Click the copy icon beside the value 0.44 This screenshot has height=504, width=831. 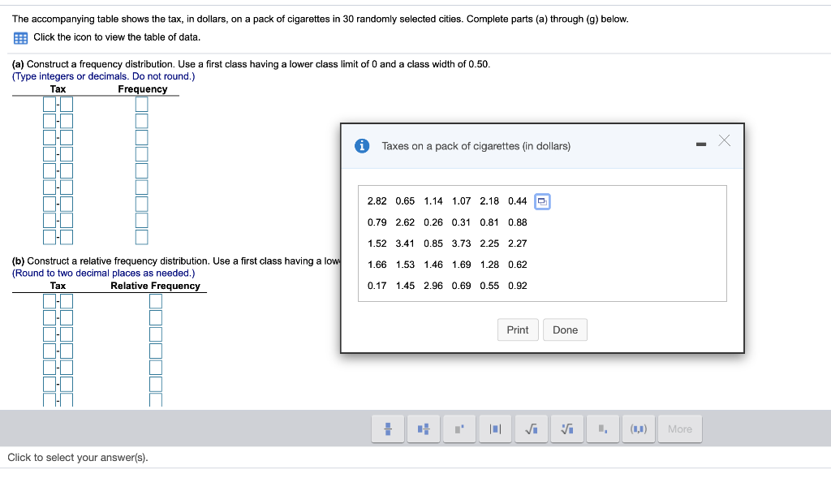coord(542,200)
